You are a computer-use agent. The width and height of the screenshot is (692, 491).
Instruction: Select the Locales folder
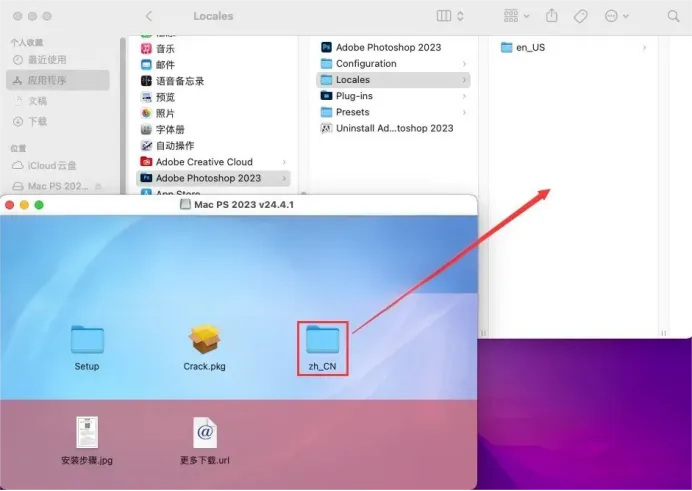pos(393,80)
